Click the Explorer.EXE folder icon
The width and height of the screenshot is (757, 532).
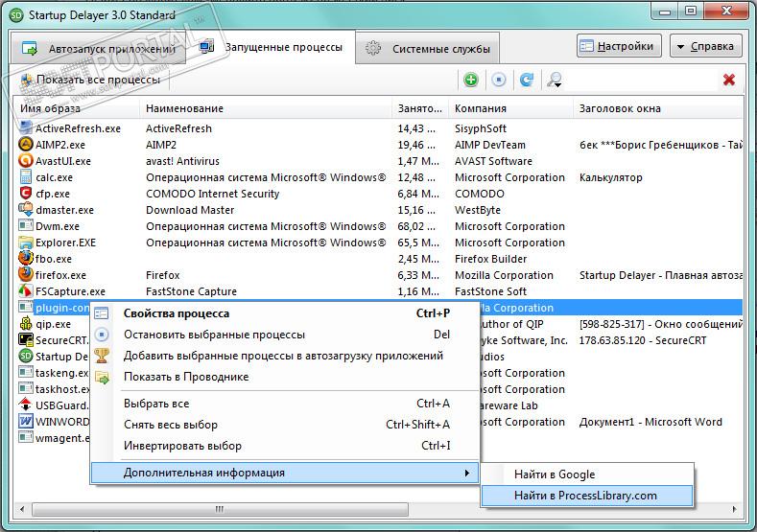click(x=26, y=243)
